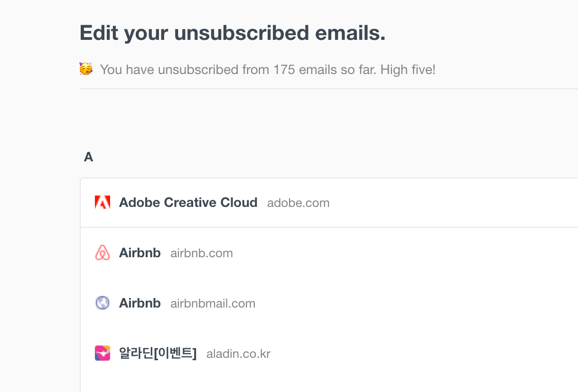
Task: Select the 알라딘[이벤트] sender name
Action: tap(158, 354)
